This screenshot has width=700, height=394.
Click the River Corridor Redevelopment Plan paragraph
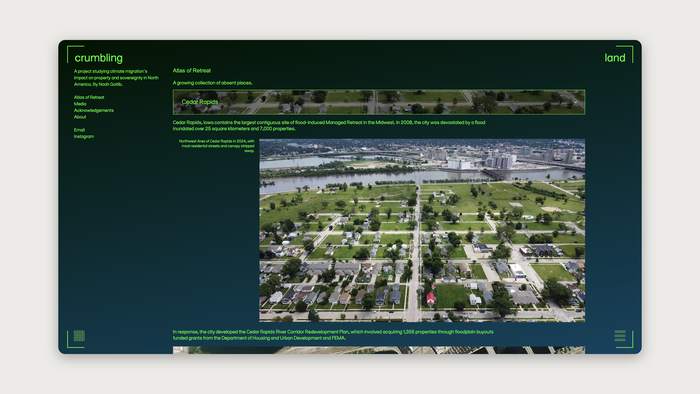tap(333, 335)
